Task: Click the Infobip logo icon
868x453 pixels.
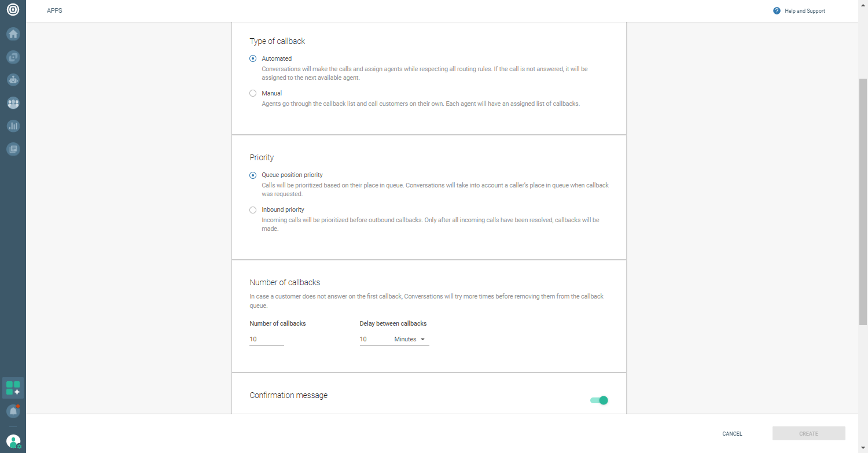Action: click(13, 10)
